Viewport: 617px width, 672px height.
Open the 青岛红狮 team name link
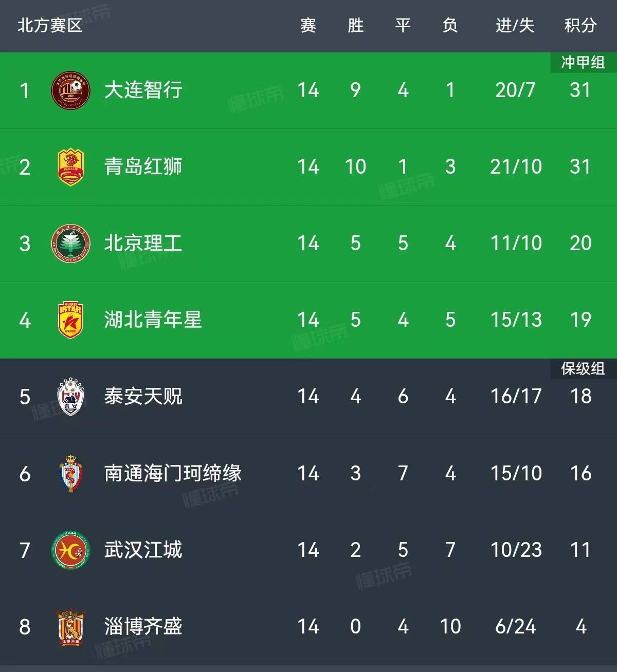tap(143, 166)
